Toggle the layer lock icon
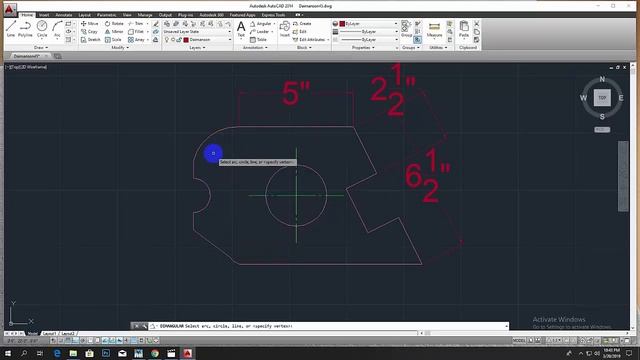This screenshot has width=640, height=360. 179,40
